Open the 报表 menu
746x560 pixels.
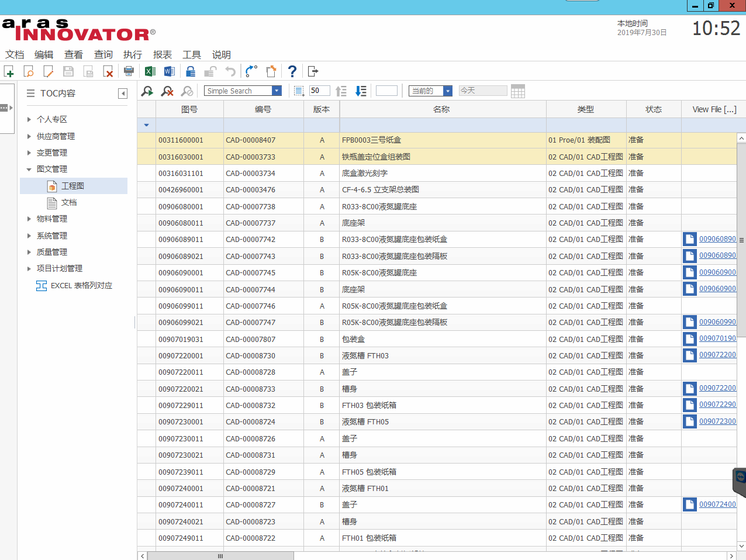coord(162,54)
